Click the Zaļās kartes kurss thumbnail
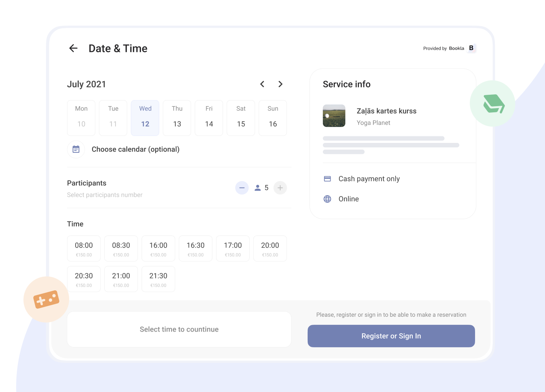Image resolution: width=545 pixels, height=392 pixels. [x=334, y=116]
